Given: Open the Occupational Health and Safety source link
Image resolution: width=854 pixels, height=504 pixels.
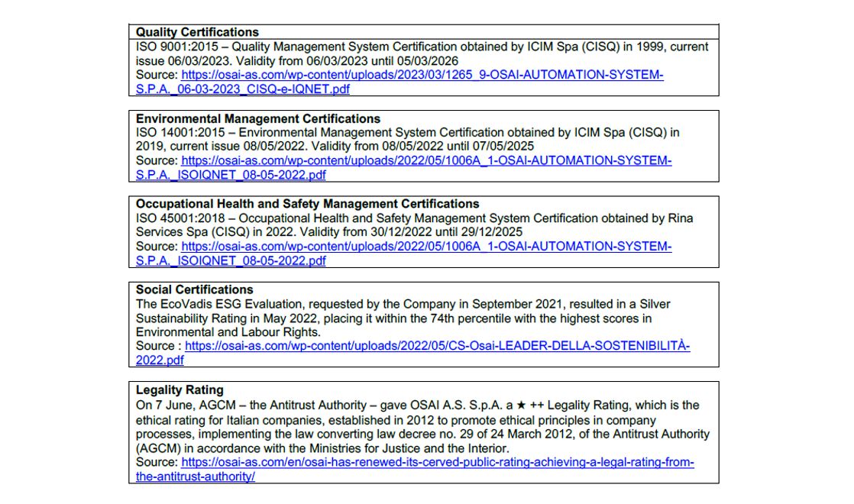Looking at the screenshot, I should [x=426, y=247].
